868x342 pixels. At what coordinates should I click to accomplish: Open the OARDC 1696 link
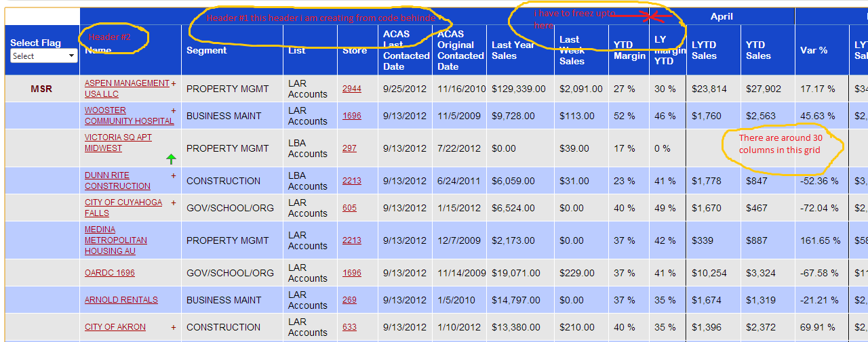[x=109, y=273]
